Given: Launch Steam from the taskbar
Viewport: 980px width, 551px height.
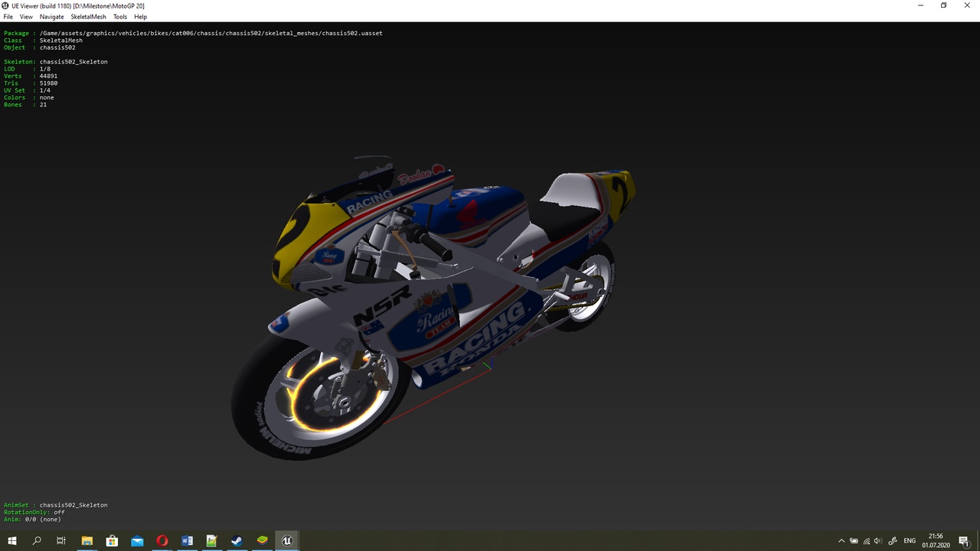Looking at the screenshot, I should coord(237,540).
